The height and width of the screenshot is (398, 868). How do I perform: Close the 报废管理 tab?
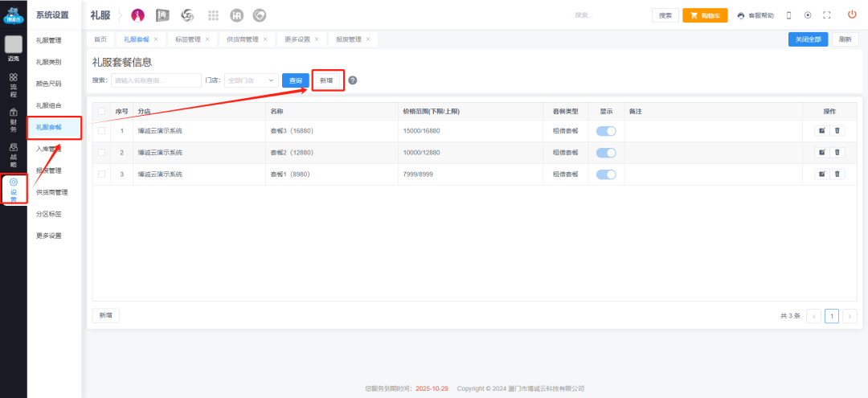tap(367, 39)
